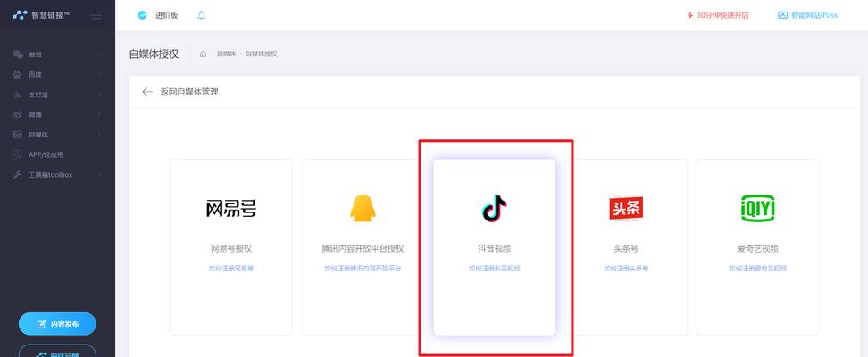Viewport: 868px width, 357px height.
Task: Click the lightning icon beside 30分钟快速开店
Action: (689, 15)
